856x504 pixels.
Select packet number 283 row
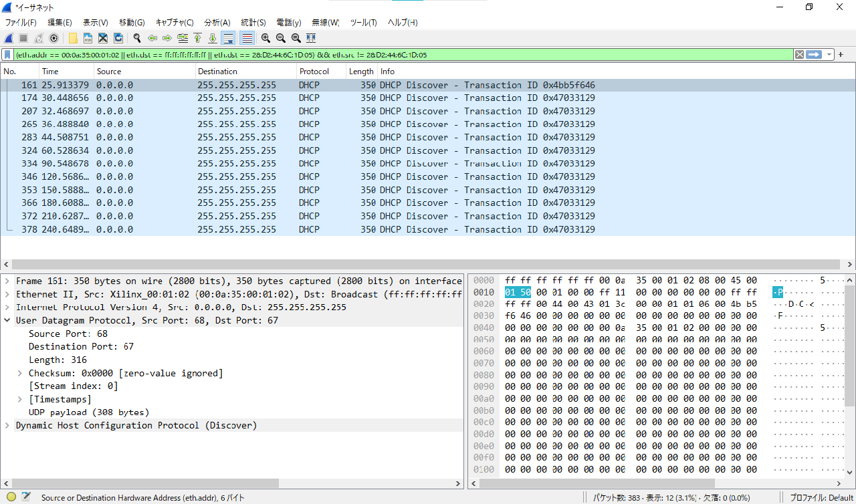[x=428, y=137]
